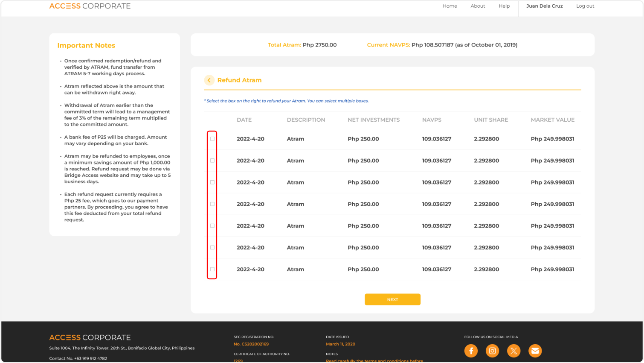Go to the Home menu item

tap(450, 6)
